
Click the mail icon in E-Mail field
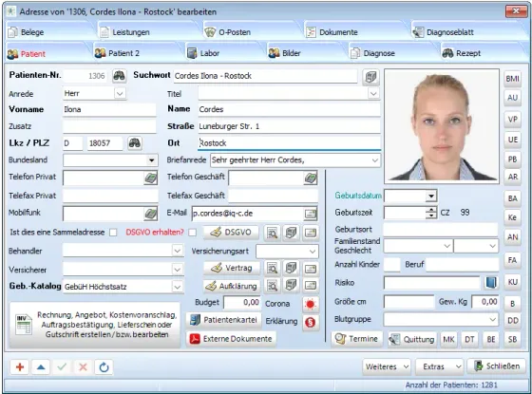pyautogui.click(x=310, y=214)
